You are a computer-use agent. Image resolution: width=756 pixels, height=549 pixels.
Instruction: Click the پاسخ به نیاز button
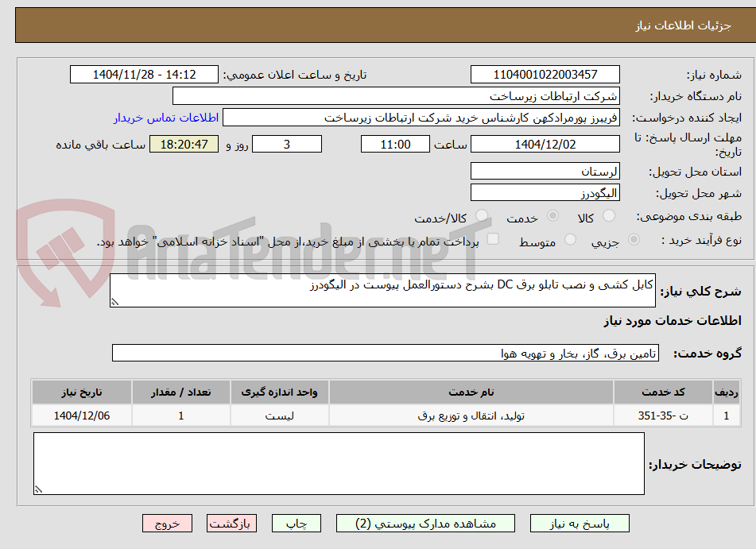580,524
